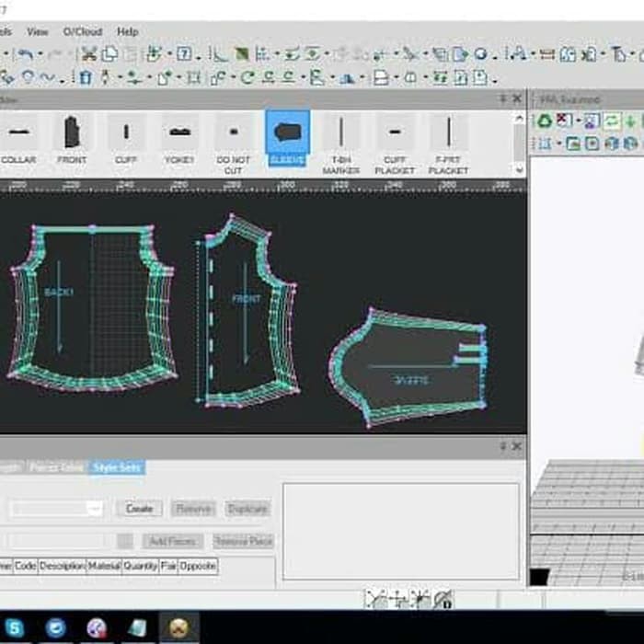Click the Quantity column header
Screen dimensions: 644x644
pyautogui.click(x=141, y=567)
